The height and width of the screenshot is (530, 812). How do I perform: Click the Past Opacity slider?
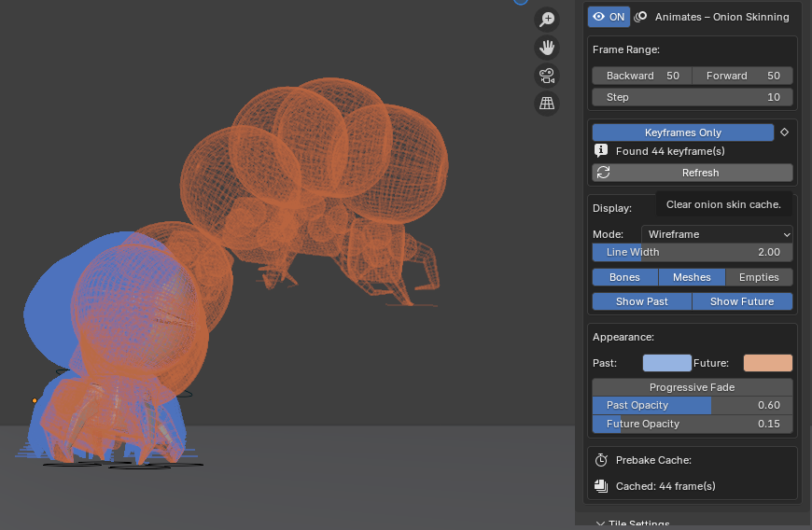point(693,405)
